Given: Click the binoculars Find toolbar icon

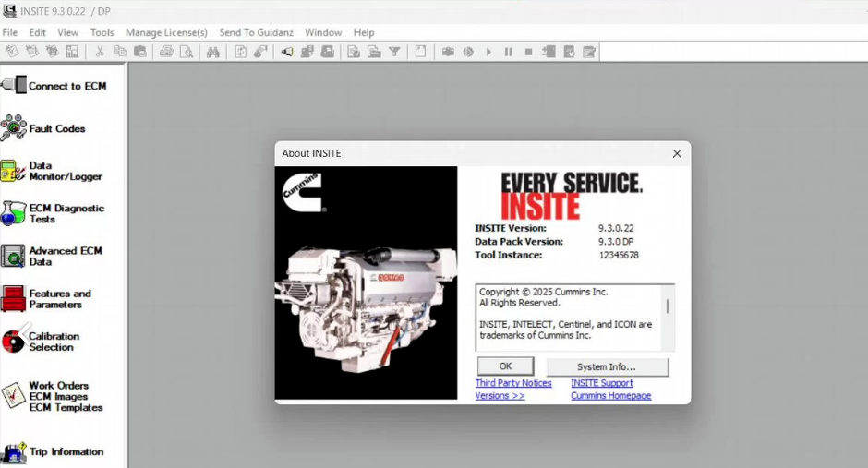Looking at the screenshot, I should click(213, 52).
